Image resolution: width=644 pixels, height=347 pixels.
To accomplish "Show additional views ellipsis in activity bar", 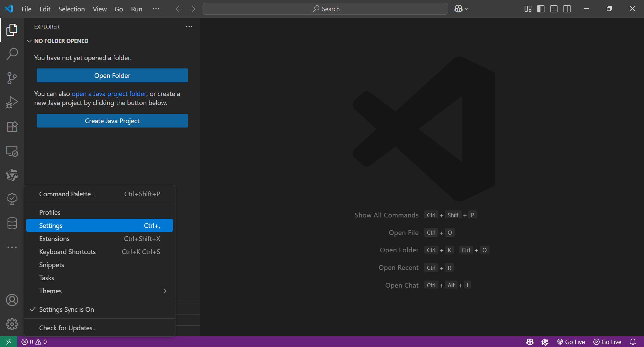I will tap(12, 247).
